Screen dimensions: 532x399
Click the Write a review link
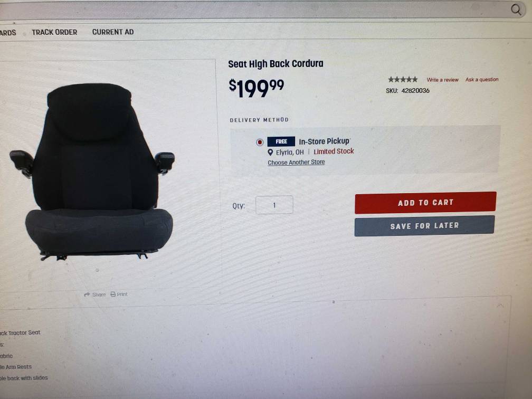coord(442,80)
